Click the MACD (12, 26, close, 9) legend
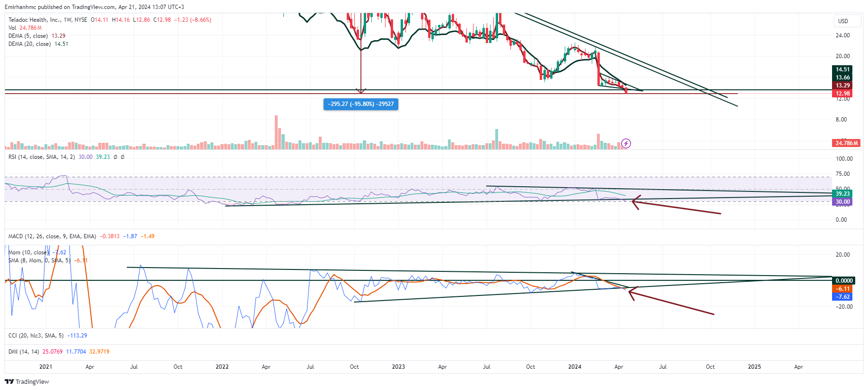 click(52, 236)
